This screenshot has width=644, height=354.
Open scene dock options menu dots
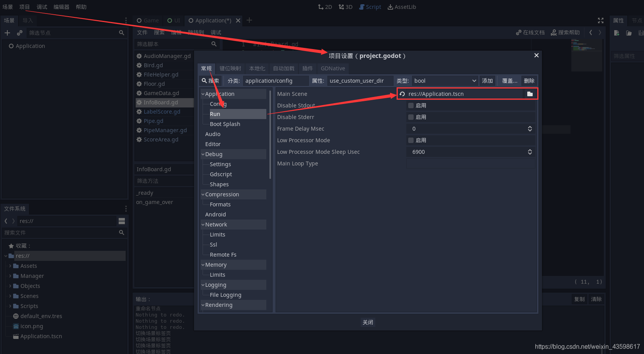coord(126,20)
